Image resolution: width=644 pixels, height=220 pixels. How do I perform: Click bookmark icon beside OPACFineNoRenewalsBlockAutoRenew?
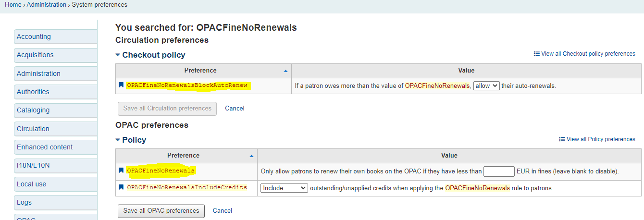[x=122, y=85]
